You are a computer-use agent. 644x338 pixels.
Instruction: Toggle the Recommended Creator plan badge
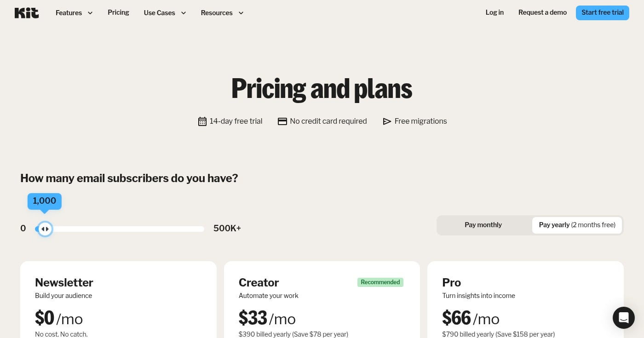click(380, 282)
